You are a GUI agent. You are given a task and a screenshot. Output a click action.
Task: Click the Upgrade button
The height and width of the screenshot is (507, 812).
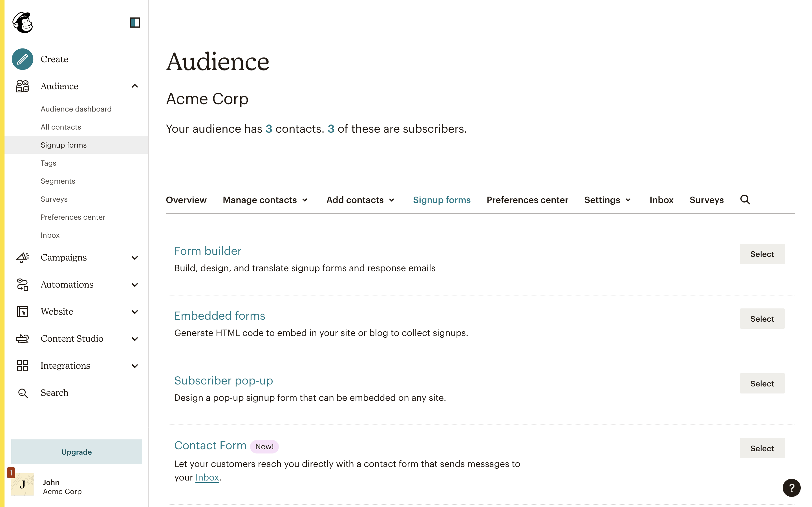[x=76, y=452]
